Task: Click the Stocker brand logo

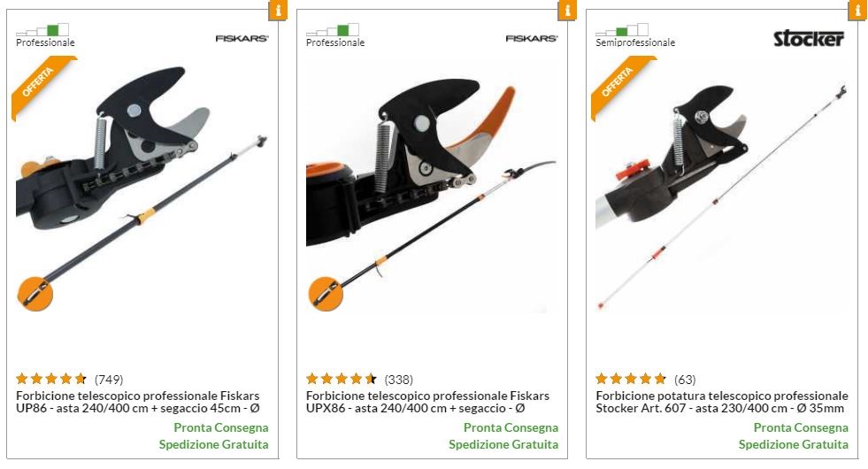Action: [808, 38]
